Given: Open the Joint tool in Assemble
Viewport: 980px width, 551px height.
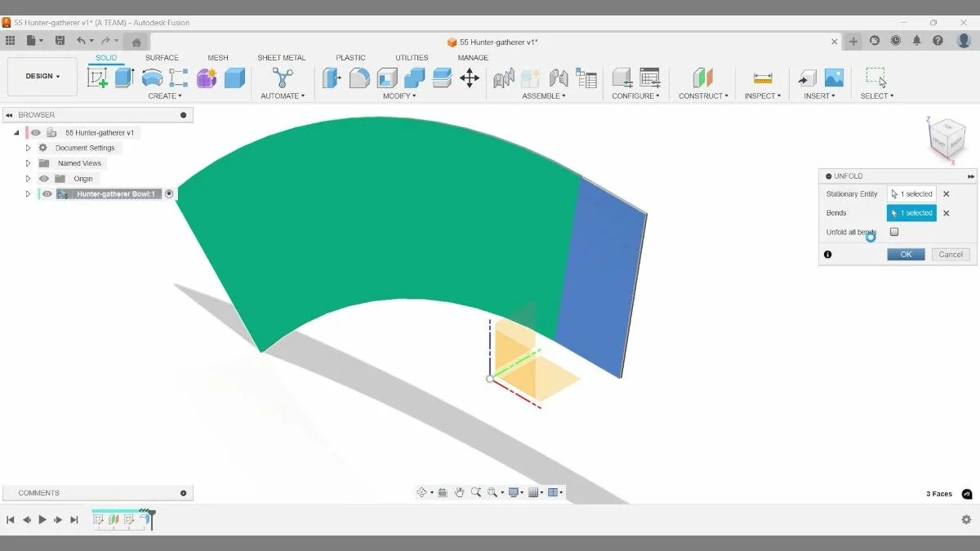Looking at the screenshot, I should [503, 78].
